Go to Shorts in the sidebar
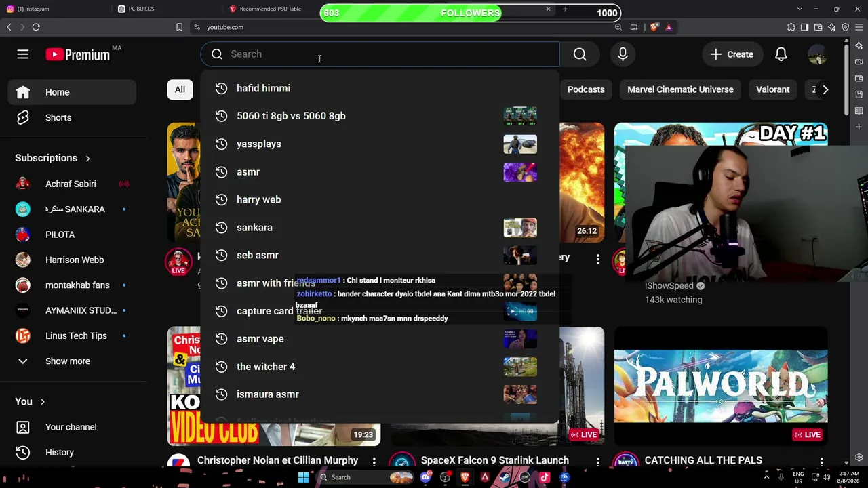 (x=72, y=118)
